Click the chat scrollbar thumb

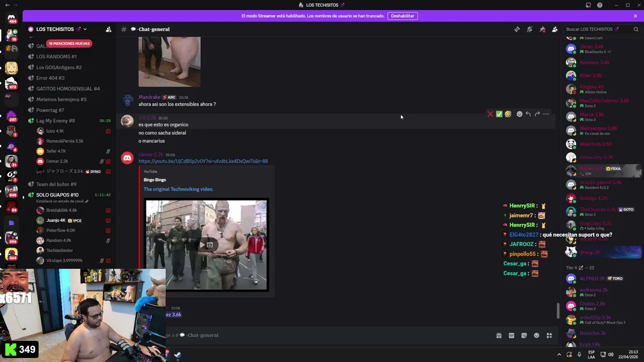point(557,311)
